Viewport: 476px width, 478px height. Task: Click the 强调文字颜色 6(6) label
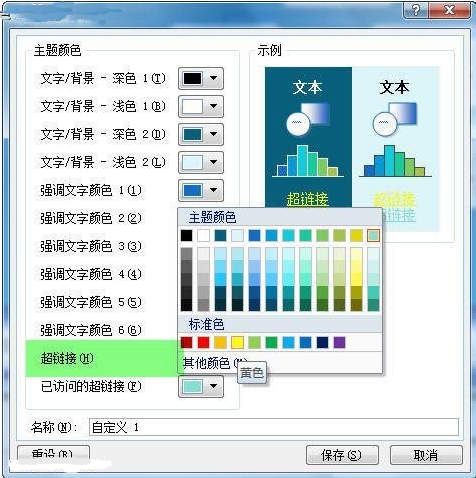pyautogui.click(x=91, y=330)
